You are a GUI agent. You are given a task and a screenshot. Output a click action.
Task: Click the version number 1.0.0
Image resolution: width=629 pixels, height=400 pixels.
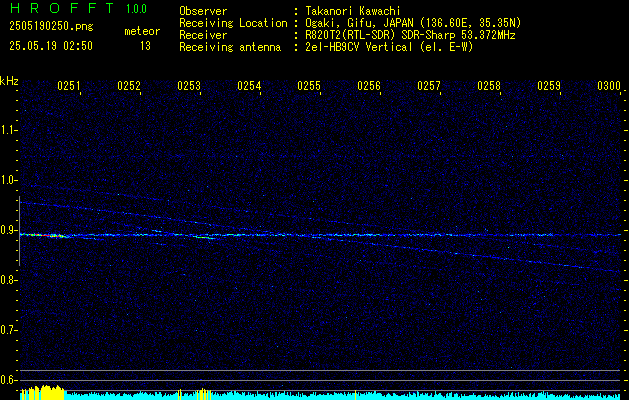pos(136,8)
